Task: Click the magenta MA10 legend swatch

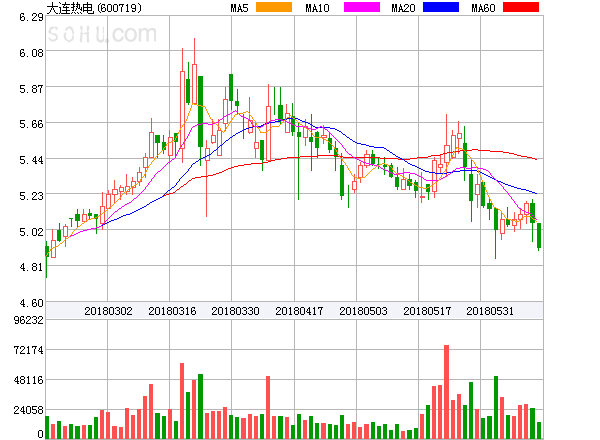Action: point(362,7)
